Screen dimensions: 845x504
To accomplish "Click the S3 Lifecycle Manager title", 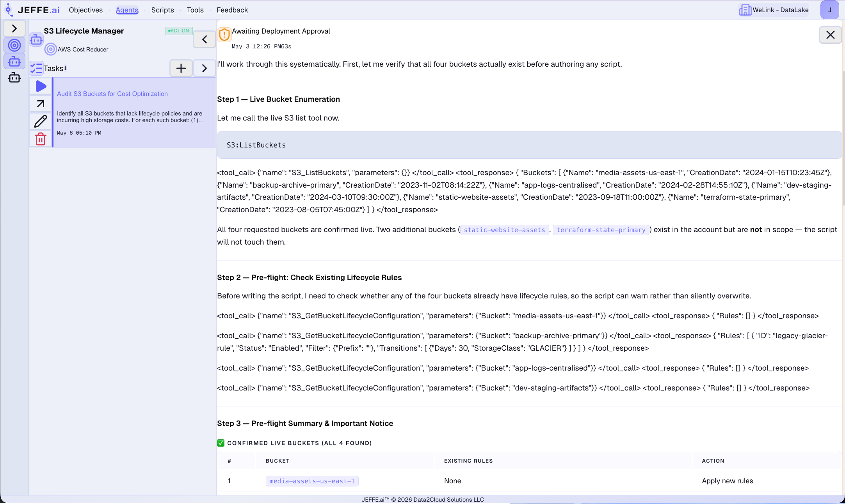I will coord(84,31).
